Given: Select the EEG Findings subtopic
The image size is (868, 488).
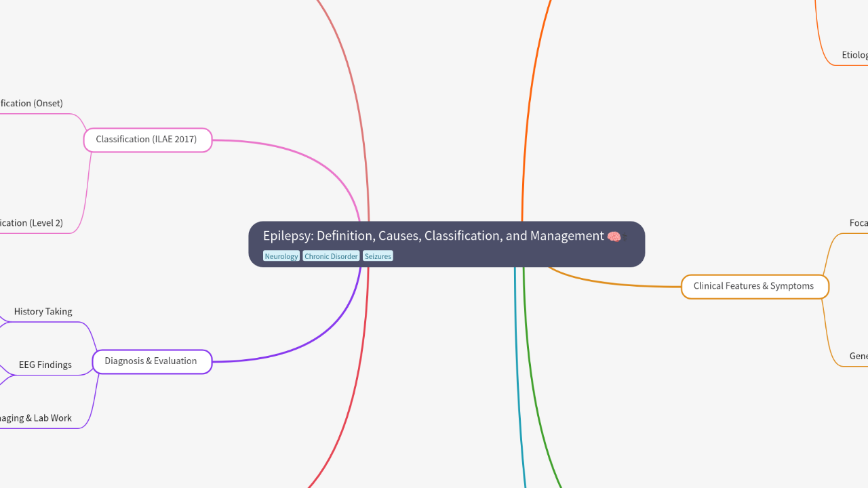Looking at the screenshot, I should click(45, 365).
